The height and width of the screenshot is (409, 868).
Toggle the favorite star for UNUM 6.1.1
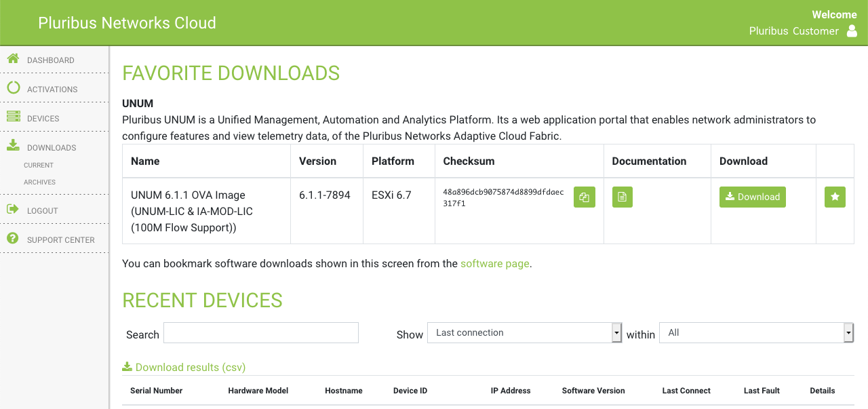tap(835, 197)
